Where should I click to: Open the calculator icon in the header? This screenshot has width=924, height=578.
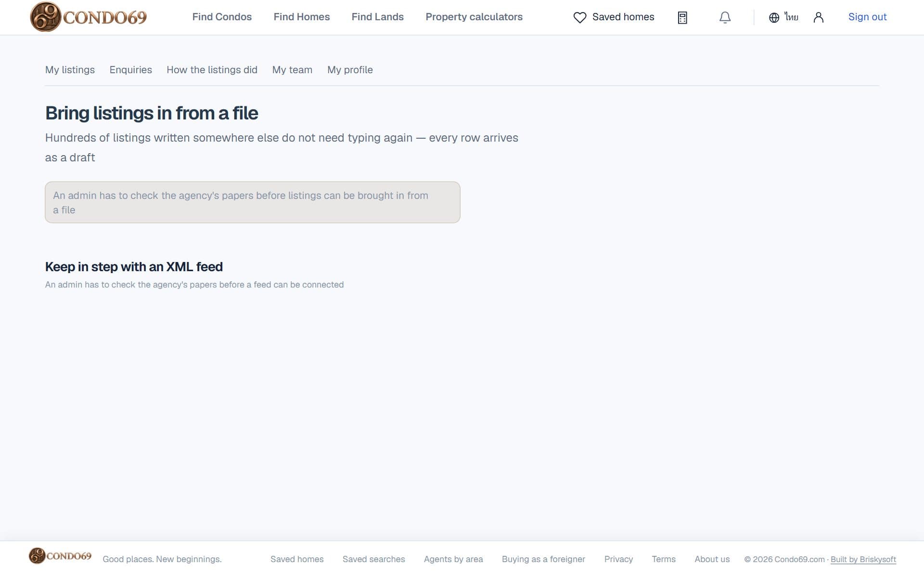pyautogui.click(x=682, y=18)
